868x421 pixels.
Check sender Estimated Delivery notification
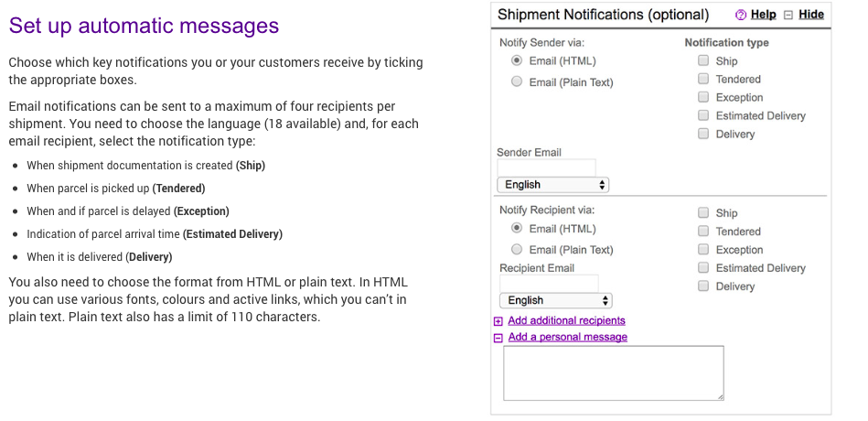(703, 115)
